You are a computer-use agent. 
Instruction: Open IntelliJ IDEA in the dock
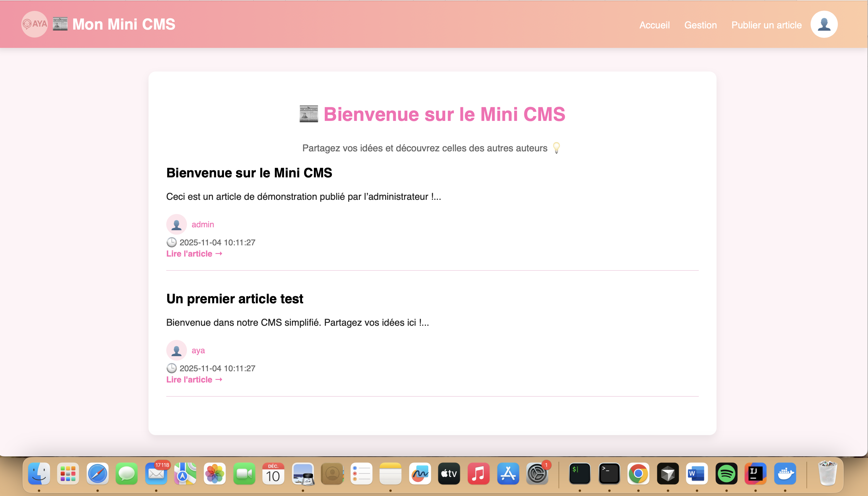pyautogui.click(x=756, y=474)
